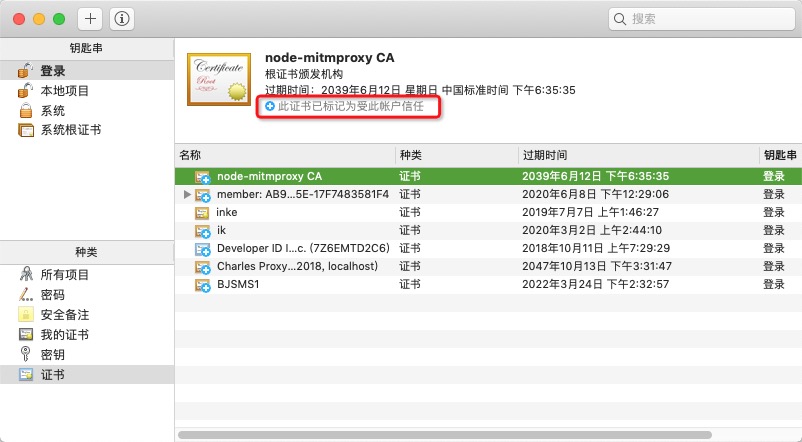Select the 密钥 category
The width and height of the screenshot is (802, 442).
(87, 355)
